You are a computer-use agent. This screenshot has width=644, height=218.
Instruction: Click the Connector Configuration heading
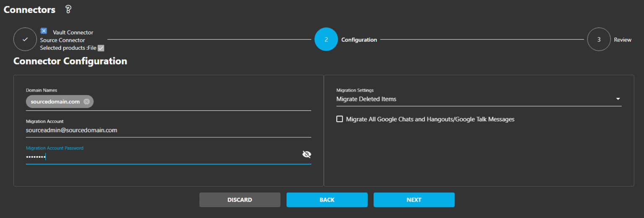coord(70,61)
